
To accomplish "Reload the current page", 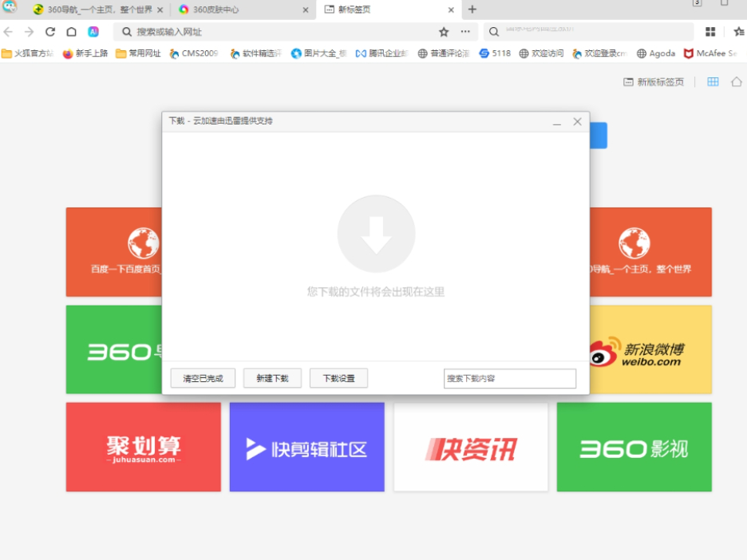I will coord(50,32).
